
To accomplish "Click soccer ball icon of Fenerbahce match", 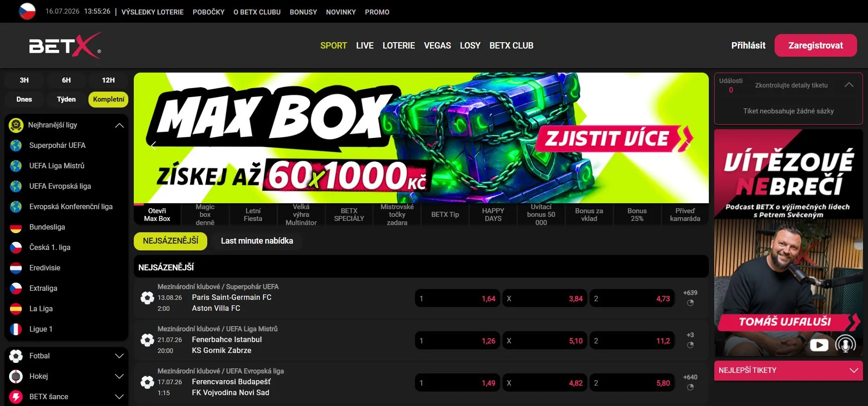I will (x=147, y=340).
